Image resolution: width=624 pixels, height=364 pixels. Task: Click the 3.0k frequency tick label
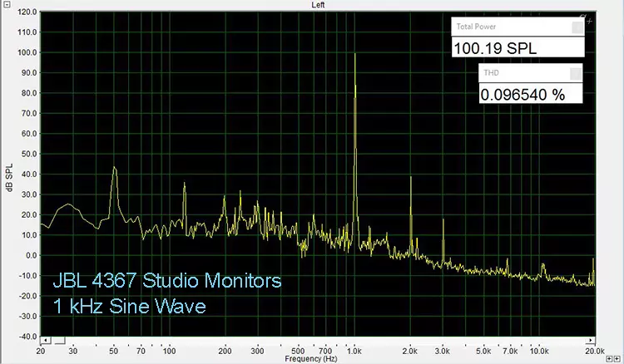tap(442, 352)
